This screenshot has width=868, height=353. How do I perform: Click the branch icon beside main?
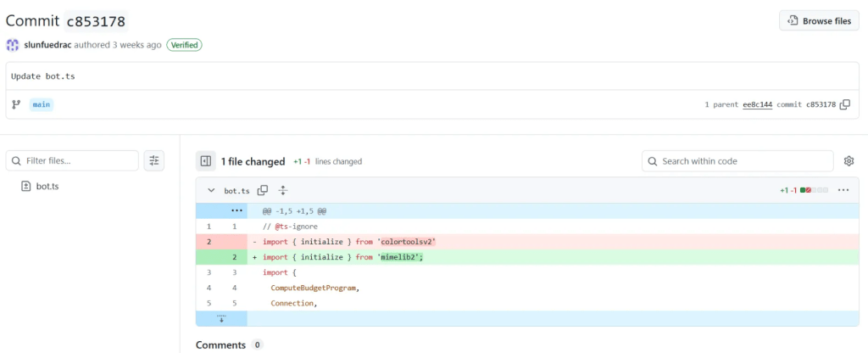point(16,104)
